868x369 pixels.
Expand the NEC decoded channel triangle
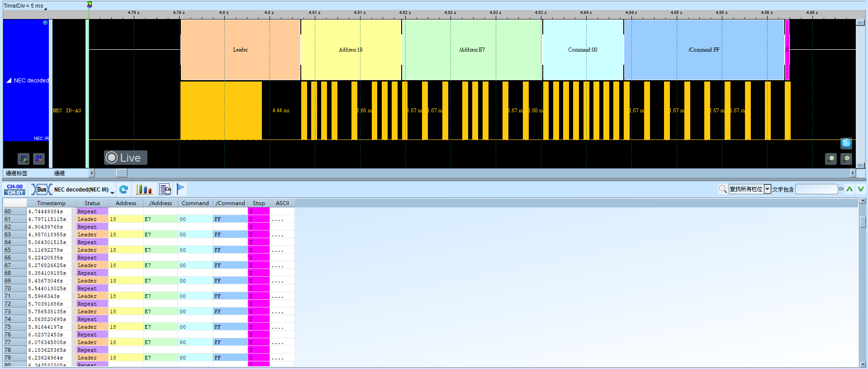tap(9, 80)
